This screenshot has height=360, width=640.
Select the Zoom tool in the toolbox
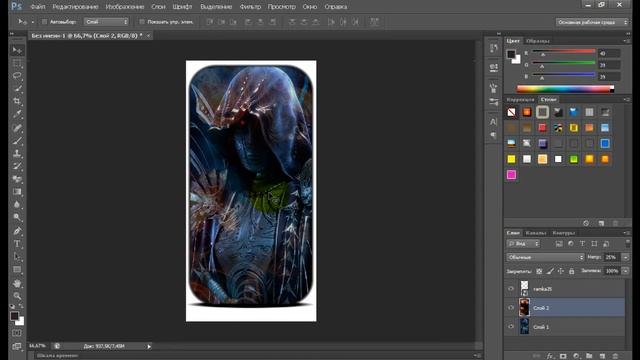tap(17, 296)
